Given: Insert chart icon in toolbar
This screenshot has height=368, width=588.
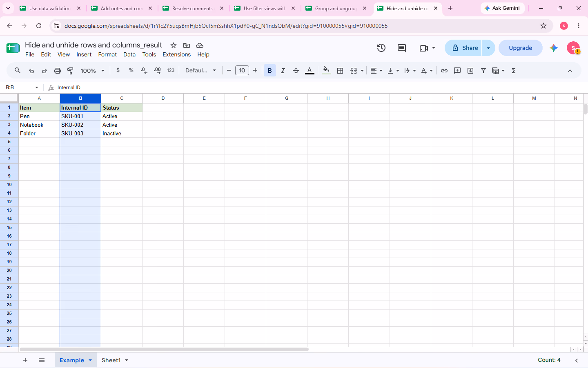Looking at the screenshot, I should [x=470, y=71].
